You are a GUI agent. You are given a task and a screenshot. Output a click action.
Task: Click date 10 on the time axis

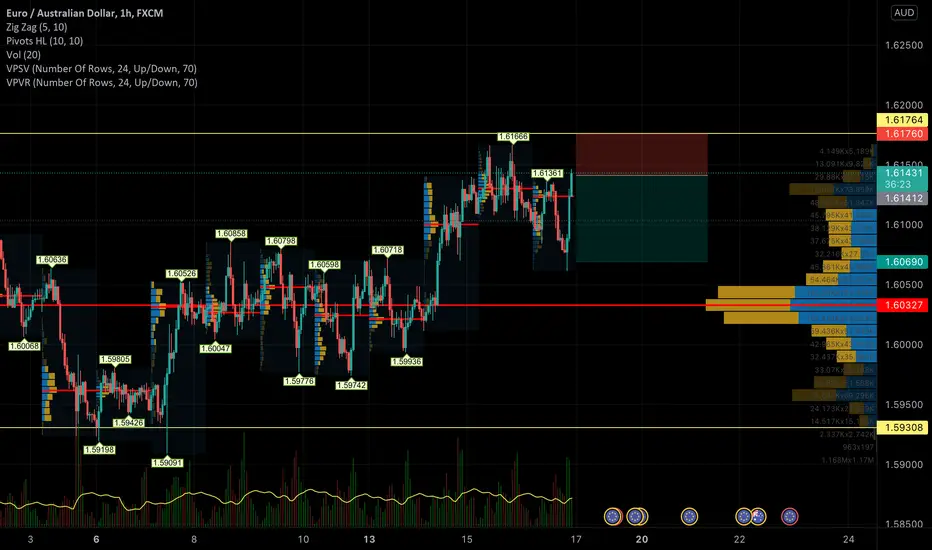click(x=303, y=539)
